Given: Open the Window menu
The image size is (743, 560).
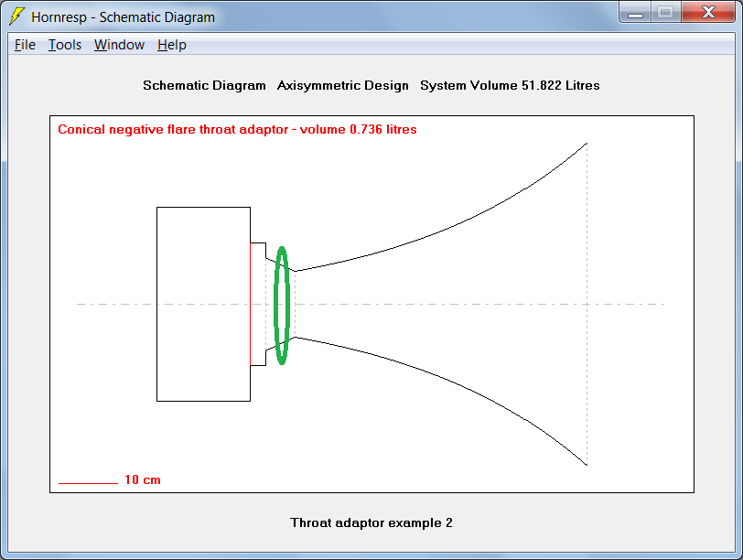Looking at the screenshot, I should point(119,45).
